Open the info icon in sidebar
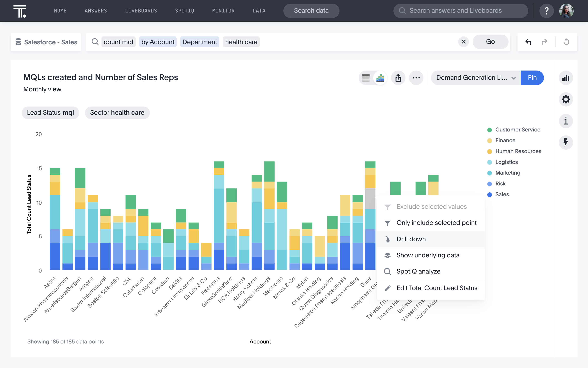 tap(566, 121)
